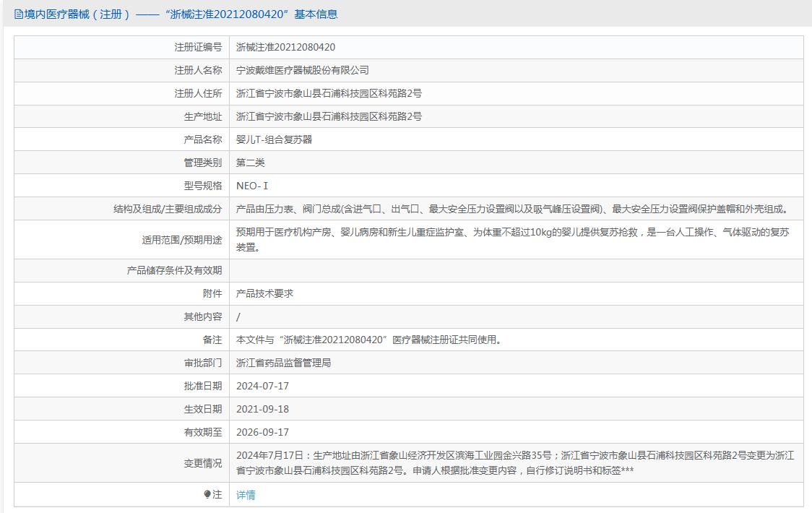
Task: Click the 变更情况 label
Action: (x=203, y=462)
